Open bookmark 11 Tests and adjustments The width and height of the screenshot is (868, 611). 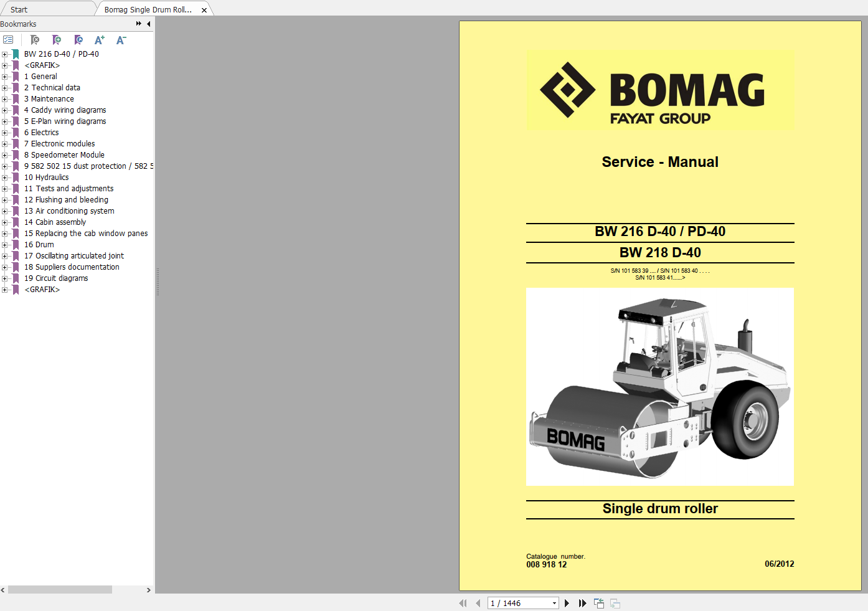pyautogui.click(x=68, y=189)
